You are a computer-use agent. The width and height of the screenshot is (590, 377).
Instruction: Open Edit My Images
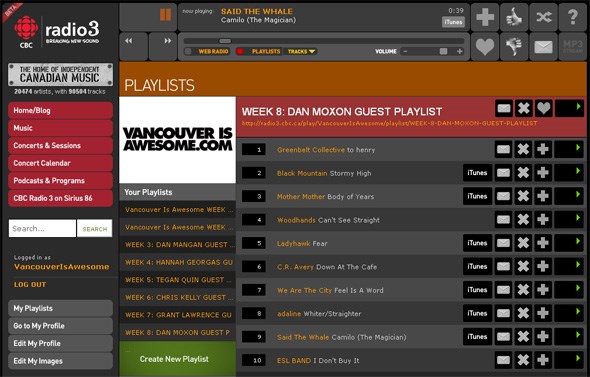tap(60, 361)
